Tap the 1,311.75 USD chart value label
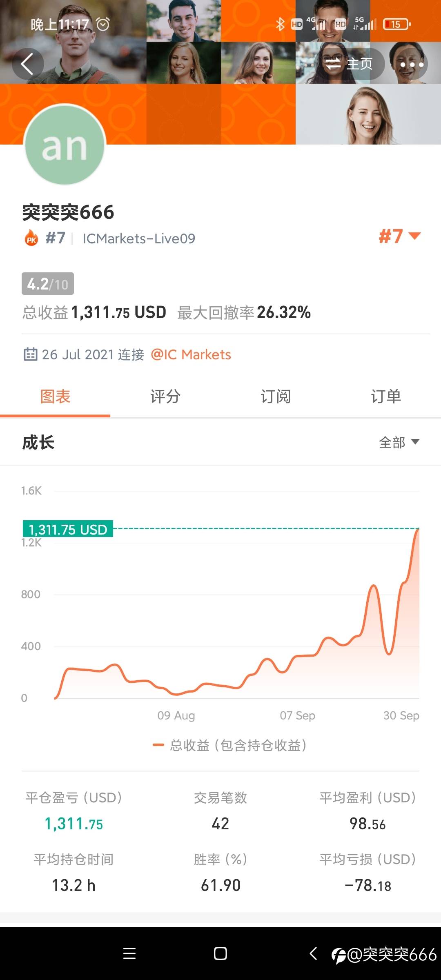 click(68, 529)
